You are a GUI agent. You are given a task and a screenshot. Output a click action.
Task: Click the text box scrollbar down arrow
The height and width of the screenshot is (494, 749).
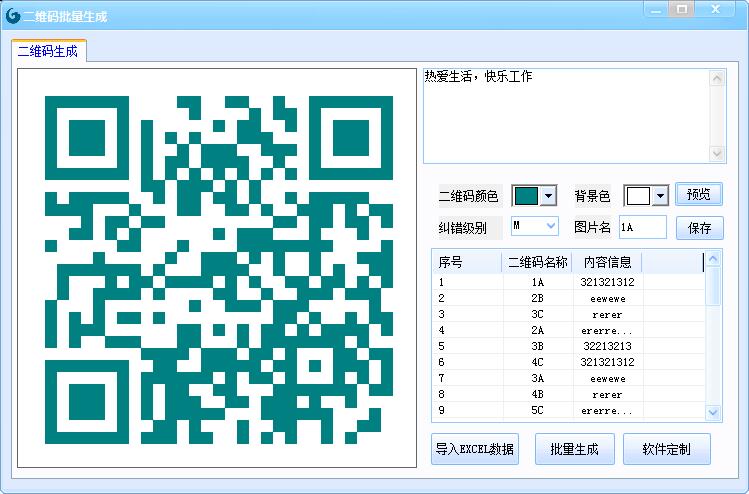[x=717, y=153]
